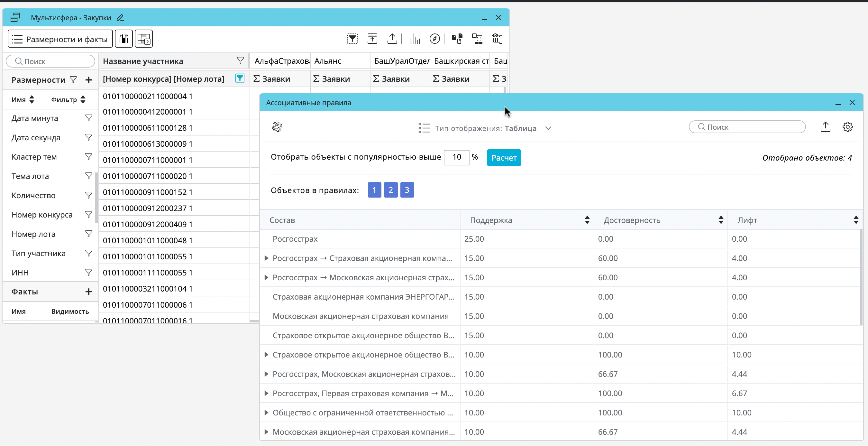The image size is (868, 446).
Task: Click the pencil icon to rename Мультисфера - Закупки
Action: [120, 18]
